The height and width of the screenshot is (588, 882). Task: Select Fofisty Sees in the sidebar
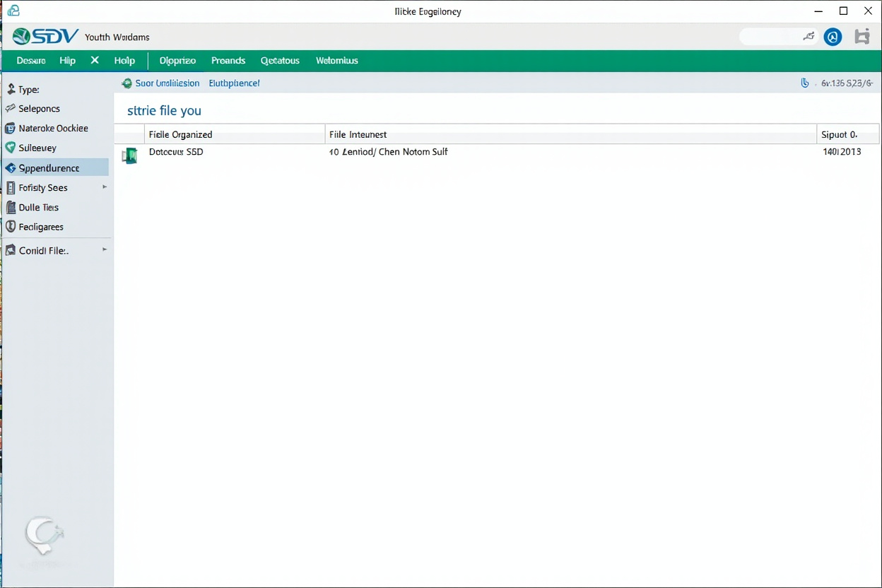click(x=43, y=188)
